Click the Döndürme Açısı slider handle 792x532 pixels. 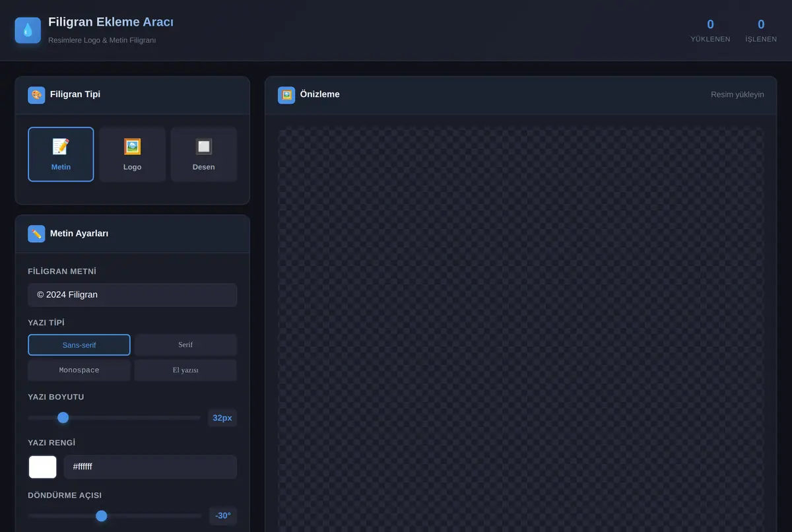pyautogui.click(x=101, y=515)
